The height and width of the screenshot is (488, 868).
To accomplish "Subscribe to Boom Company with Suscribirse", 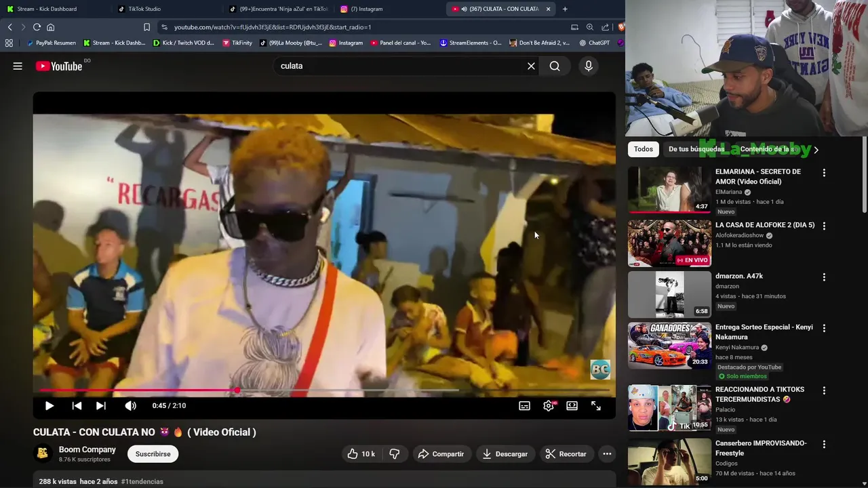I will click(x=153, y=454).
